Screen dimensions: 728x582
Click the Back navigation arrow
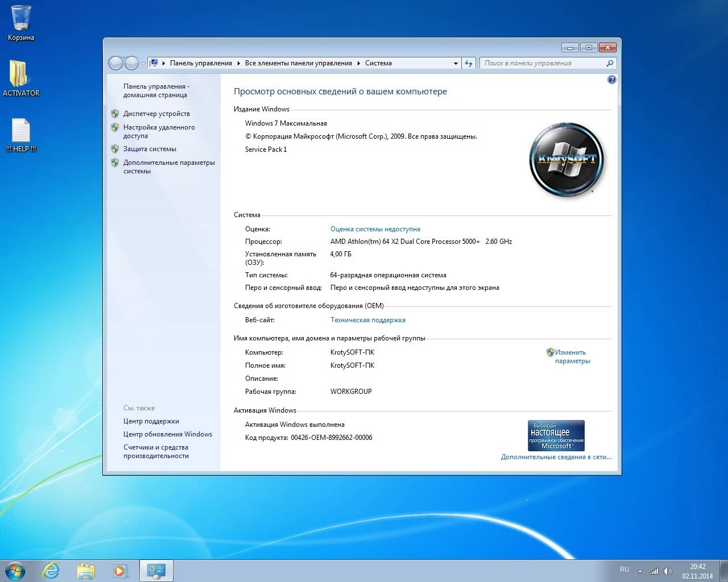coord(115,63)
